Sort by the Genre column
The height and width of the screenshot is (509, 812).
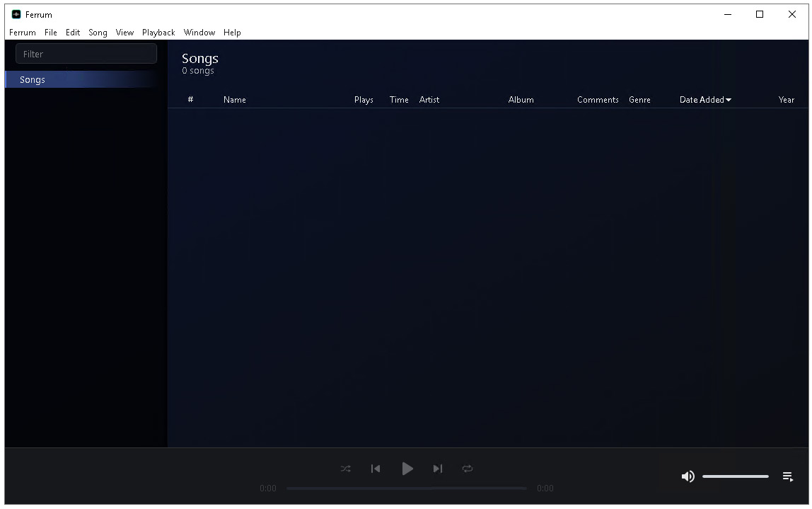639,100
